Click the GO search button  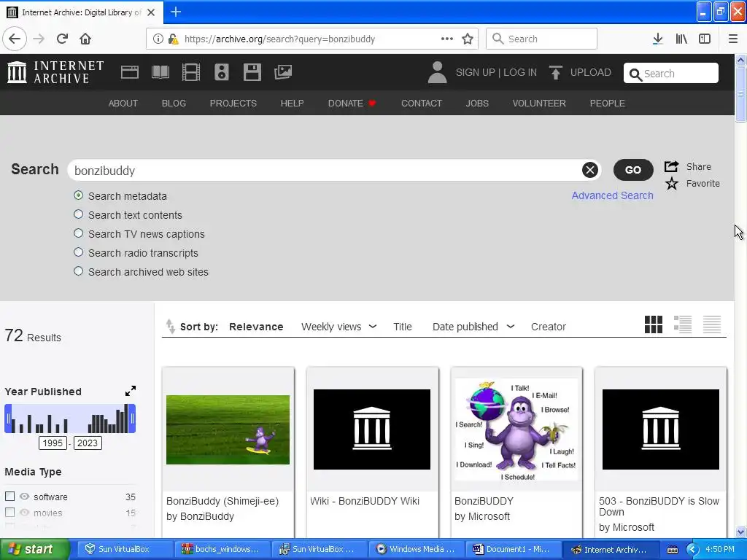633,170
